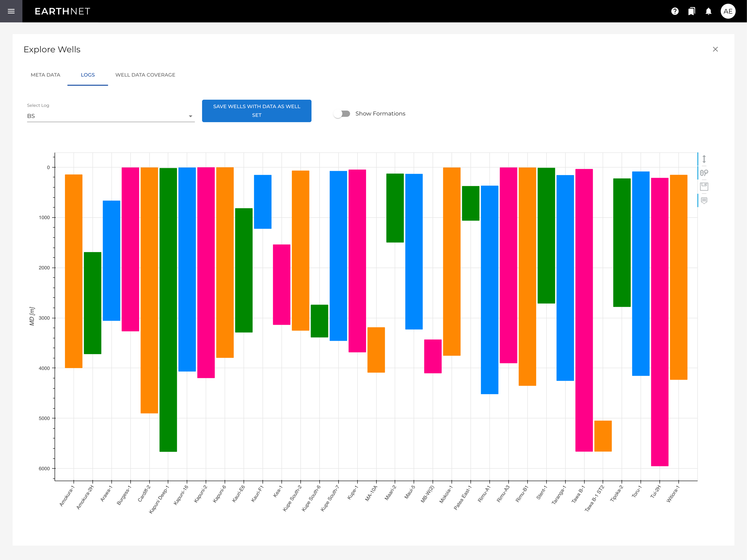Click the save plot floppy icon
The width and height of the screenshot is (747, 560).
(x=704, y=186)
